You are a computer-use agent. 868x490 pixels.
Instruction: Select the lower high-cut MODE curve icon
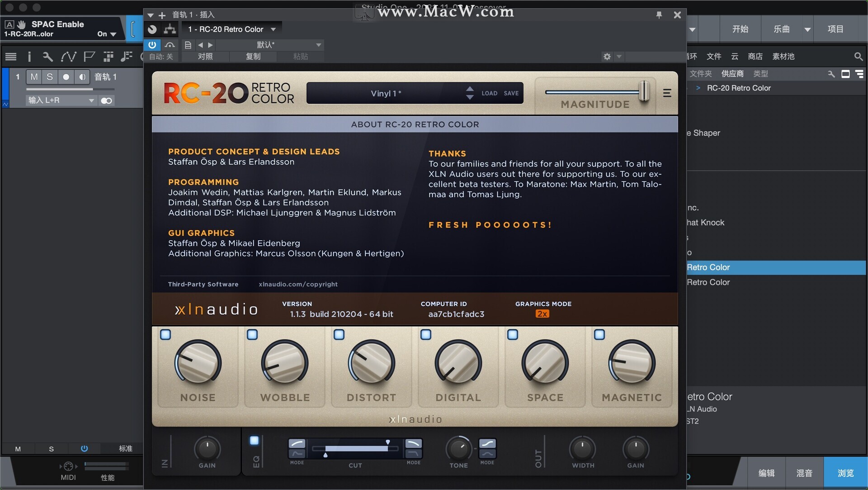pos(413,454)
